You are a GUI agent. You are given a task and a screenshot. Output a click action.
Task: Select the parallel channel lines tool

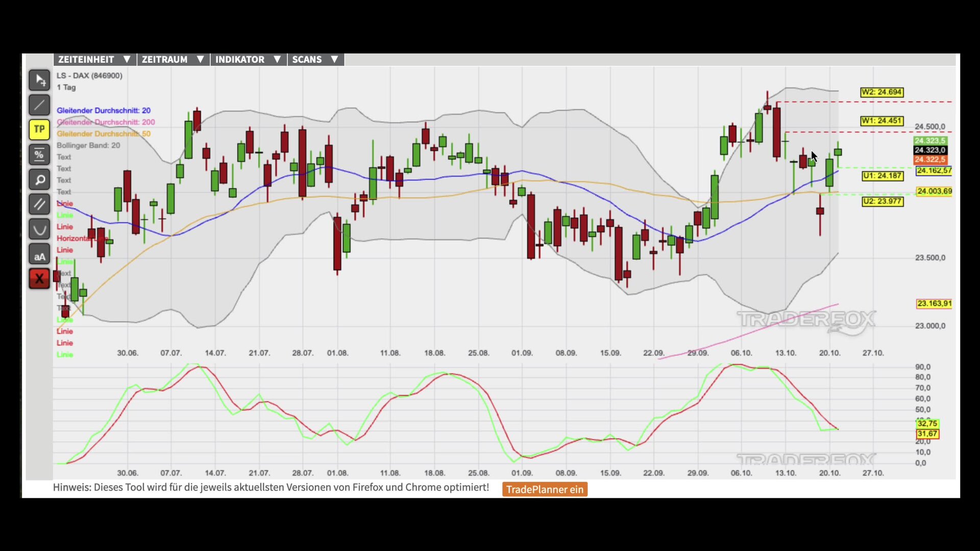pos(39,204)
